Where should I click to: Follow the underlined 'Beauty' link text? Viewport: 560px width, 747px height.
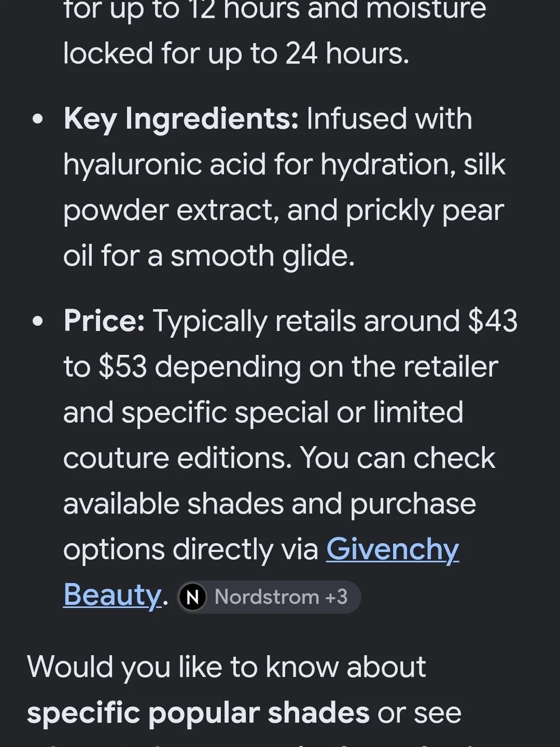[112, 595]
